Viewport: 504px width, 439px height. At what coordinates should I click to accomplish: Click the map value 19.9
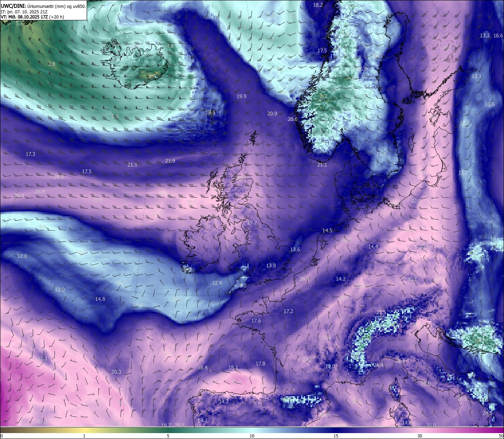pyautogui.click(x=241, y=96)
